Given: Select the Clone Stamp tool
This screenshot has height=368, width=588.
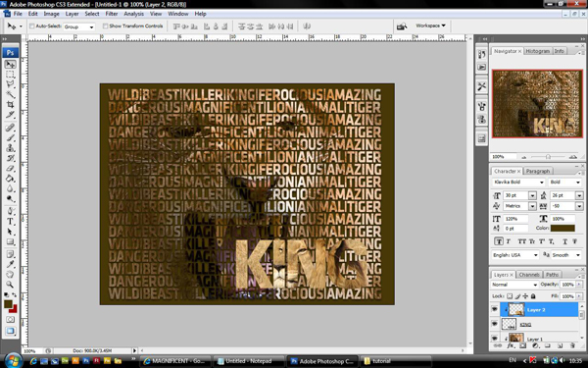Looking at the screenshot, I should (x=10, y=148).
